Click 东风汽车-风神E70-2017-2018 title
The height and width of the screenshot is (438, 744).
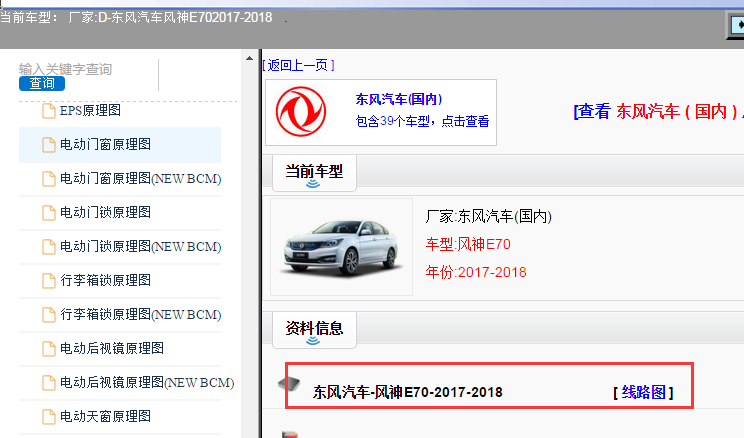(x=408, y=392)
